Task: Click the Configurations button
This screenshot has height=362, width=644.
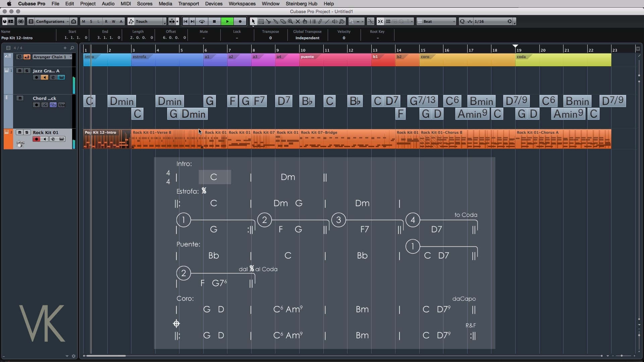Action: point(50,21)
